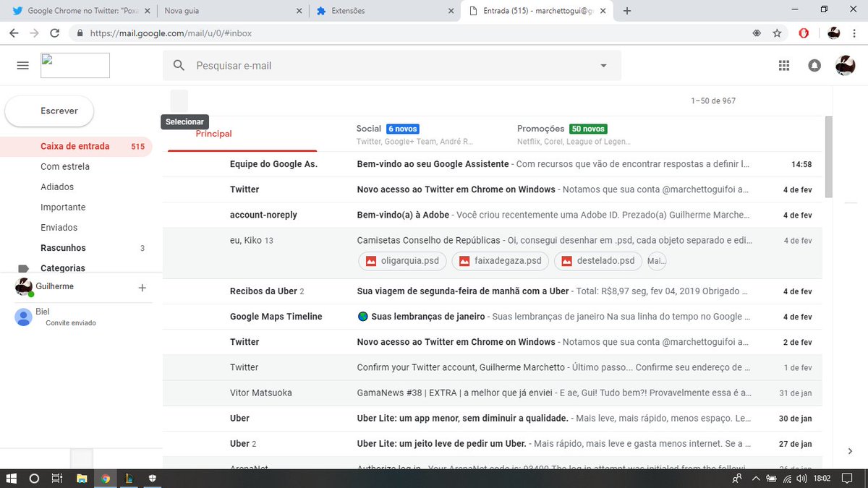Open Com estrela folder

pyautogui.click(x=76, y=166)
